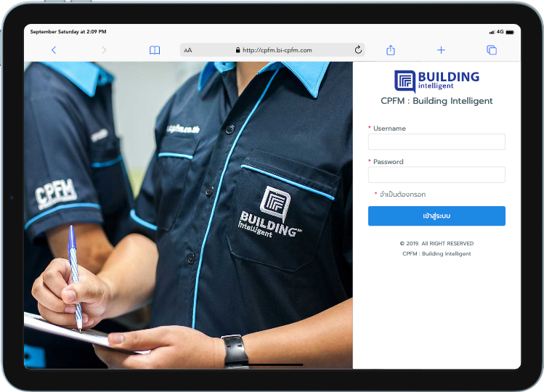544x392 pixels.
Task: Focus the Username input field
Action: 437,142
